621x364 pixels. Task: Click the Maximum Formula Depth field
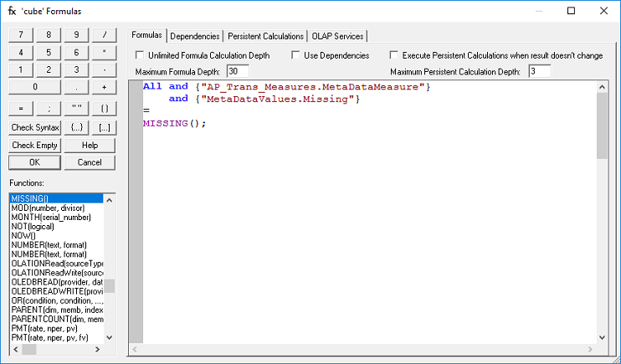(x=238, y=72)
